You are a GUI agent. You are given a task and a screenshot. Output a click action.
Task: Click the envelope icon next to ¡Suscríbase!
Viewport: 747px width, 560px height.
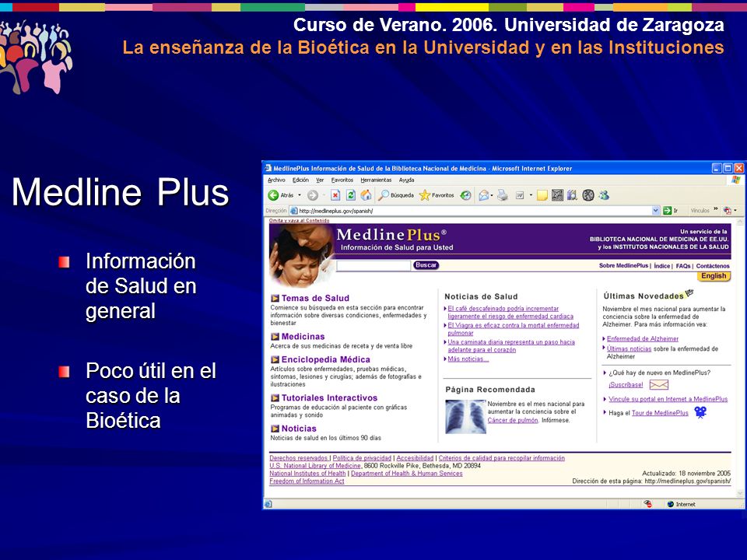point(659,385)
